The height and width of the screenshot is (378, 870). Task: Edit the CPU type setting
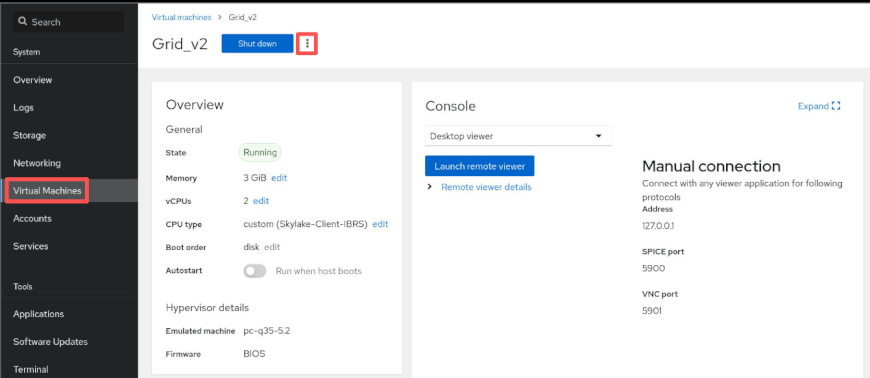380,224
